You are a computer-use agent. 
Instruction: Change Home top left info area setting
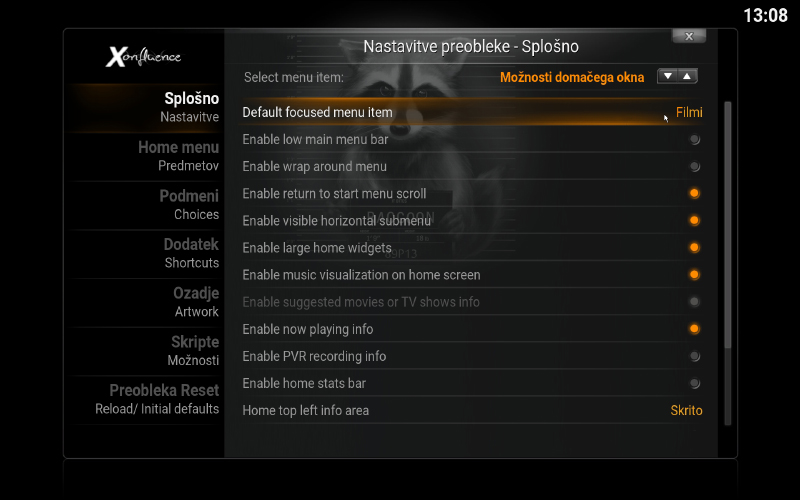[x=686, y=410]
